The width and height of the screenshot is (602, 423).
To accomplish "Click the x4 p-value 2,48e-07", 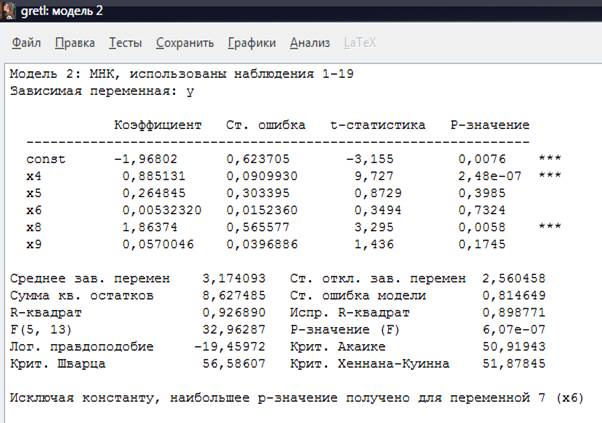I will (490, 176).
